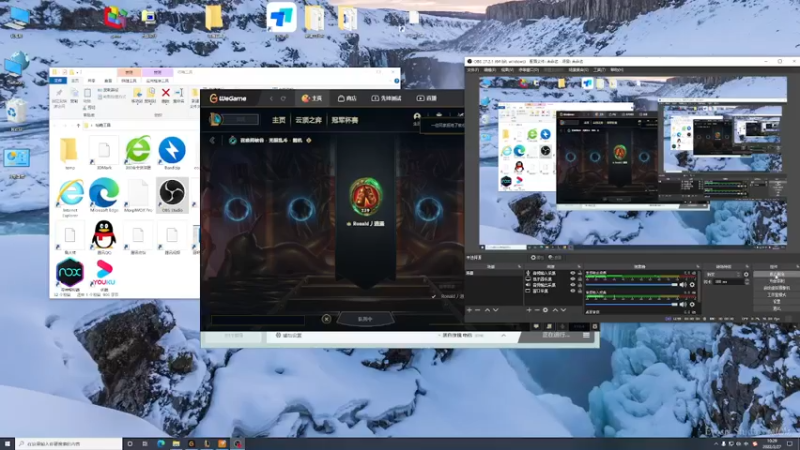Switch to WeGame 商店 tab
This screenshot has height=450, width=800.
click(347, 98)
